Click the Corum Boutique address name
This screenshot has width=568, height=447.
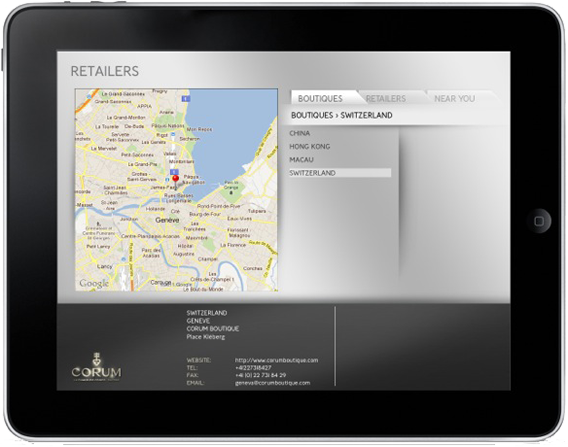pyautogui.click(x=213, y=329)
